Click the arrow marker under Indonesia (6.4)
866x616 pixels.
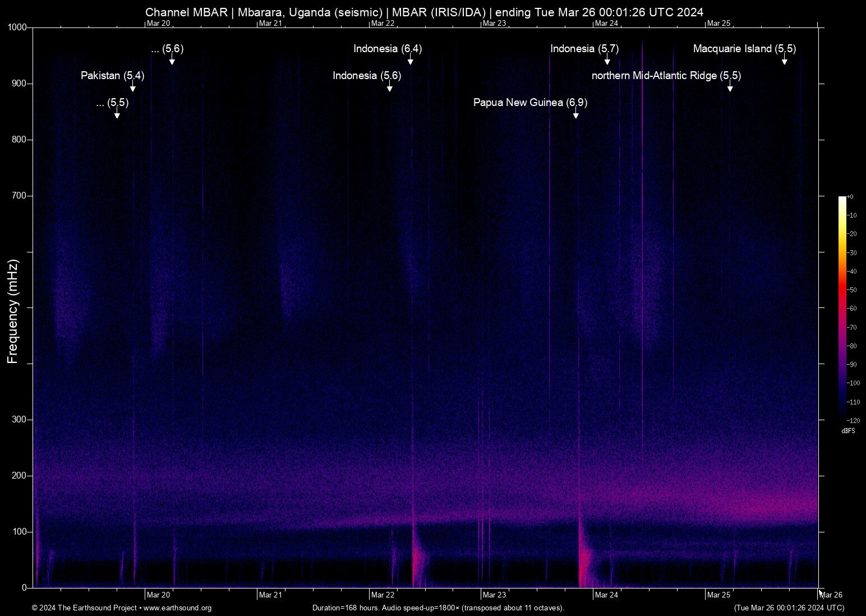point(411,61)
